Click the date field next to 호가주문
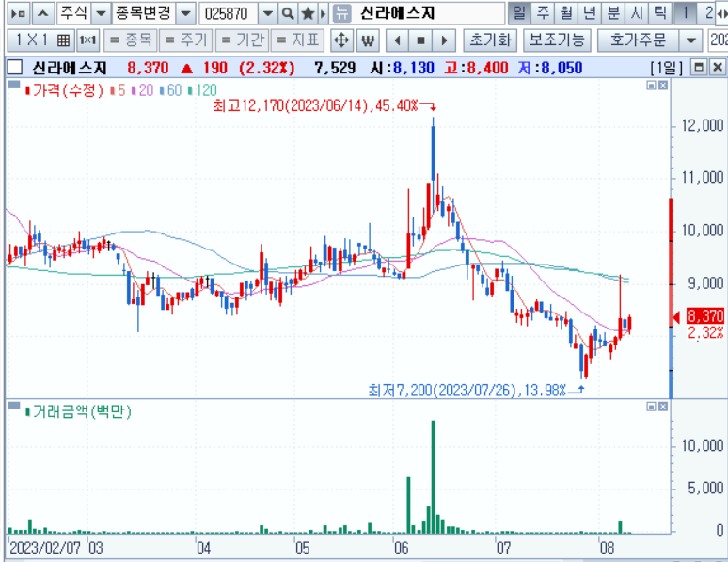The image size is (728, 562). coord(718,40)
